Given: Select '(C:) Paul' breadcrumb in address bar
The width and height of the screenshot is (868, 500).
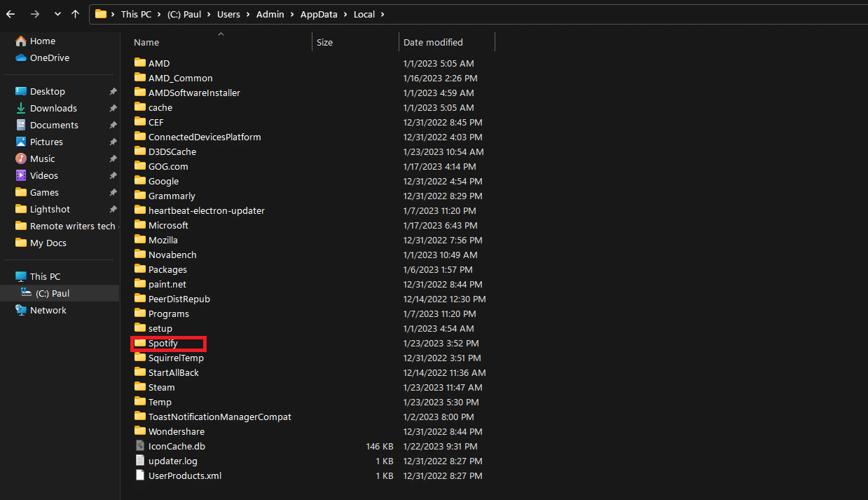Looking at the screenshot, I should [184, 14].
